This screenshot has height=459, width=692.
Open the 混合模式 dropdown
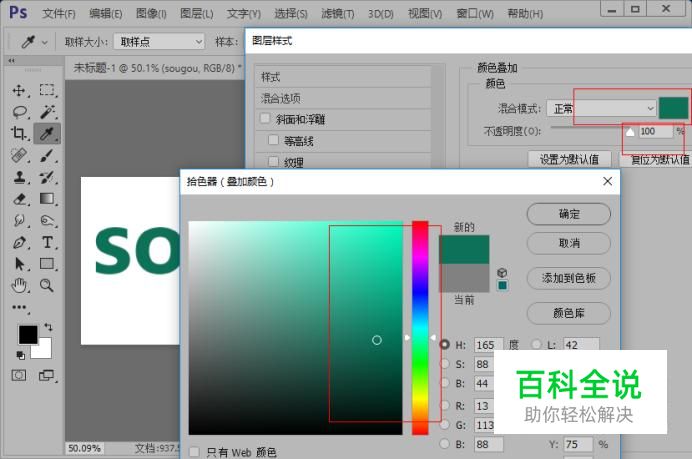602,108
